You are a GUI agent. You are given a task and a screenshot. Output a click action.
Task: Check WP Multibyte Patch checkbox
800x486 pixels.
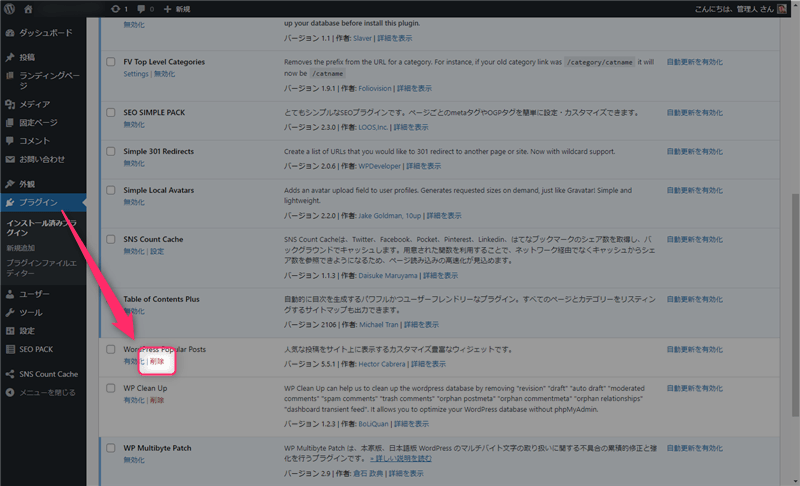pos(111,448)
